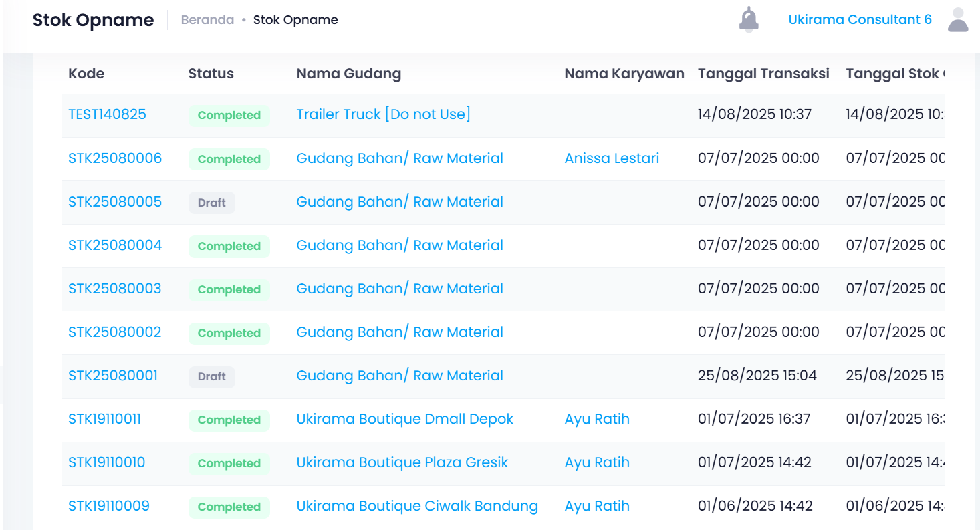Image resolution: width=980 pixels, height=530 pixels.
Task: Sort by the Tanggal Transaksi column
Action: [x=763, y=73]
